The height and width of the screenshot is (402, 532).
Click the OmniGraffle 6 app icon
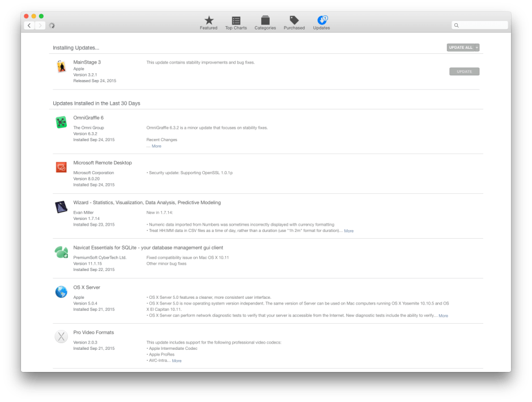(61, 122)
